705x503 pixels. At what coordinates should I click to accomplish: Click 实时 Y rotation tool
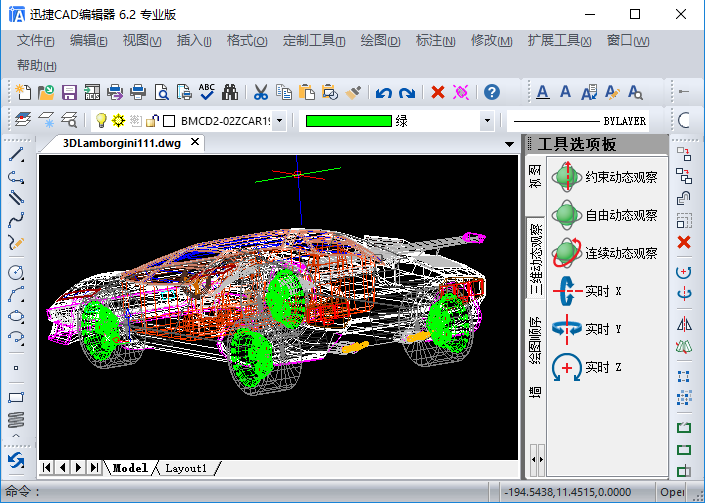(587, 329)
